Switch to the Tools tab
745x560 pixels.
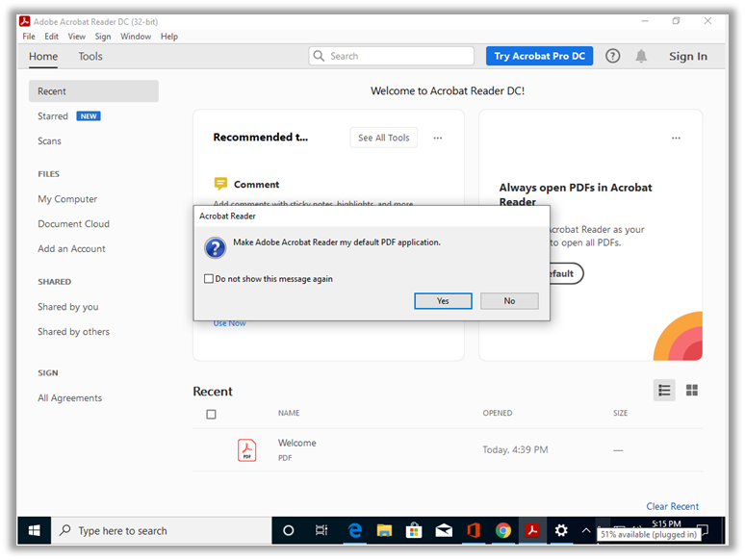(90, 57)
